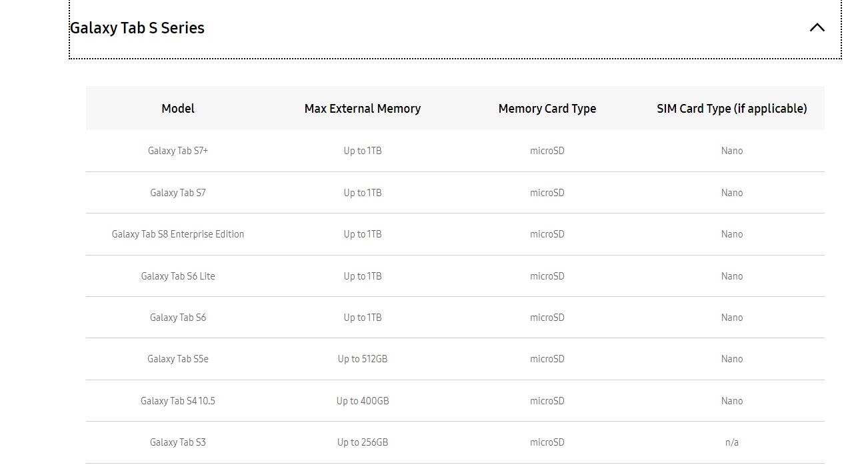Collapse Galaxy Tab S Series chevron icon
The width and height of the screenshot is (868, 471).
pyautogui.click(x=817, y=27)
